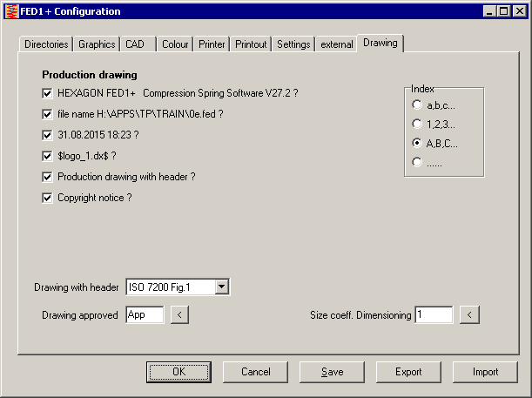This screenshot has width=532, height=398.
Task: Choose the 1,2,3... index radio button
Action: pyautogui.click(x=418, y=124)
